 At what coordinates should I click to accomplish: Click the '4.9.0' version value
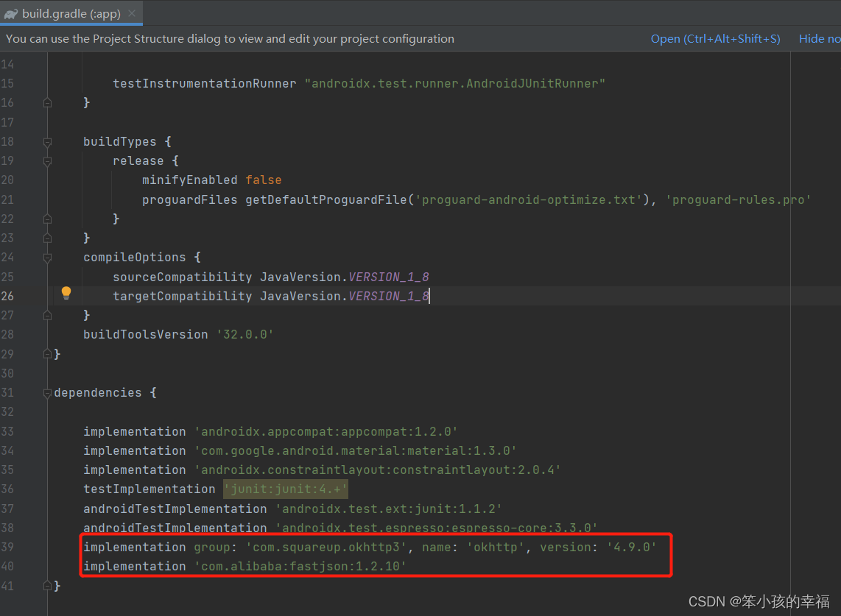pyautogui.click(x=631, y=547)
